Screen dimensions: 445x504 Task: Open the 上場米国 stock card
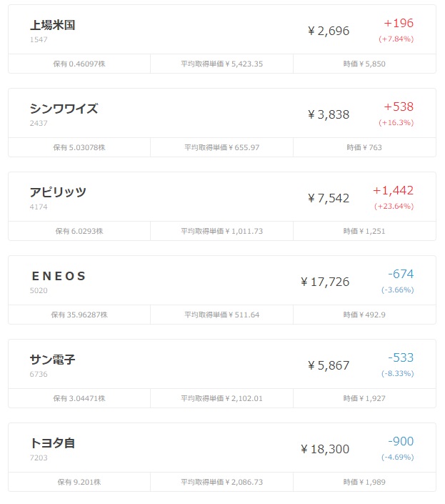(222, 39)
